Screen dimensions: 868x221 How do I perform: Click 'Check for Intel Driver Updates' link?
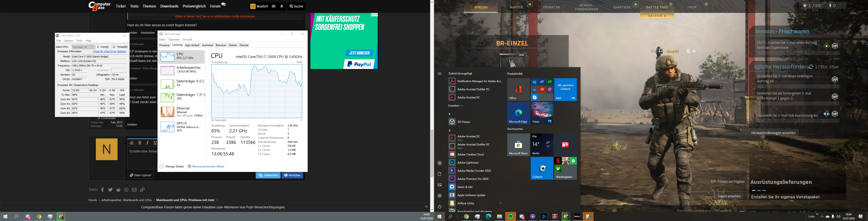pyautogui.click(x=109, y=52)
